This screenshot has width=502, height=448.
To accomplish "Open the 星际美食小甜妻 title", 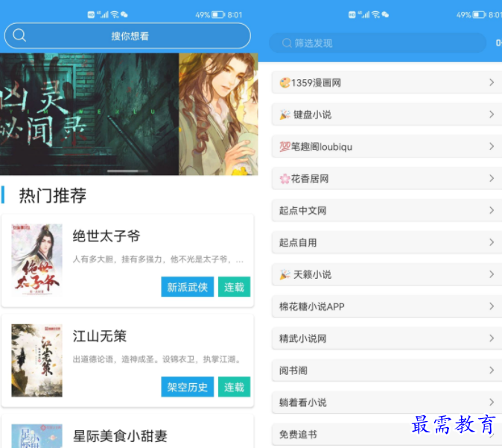I will pyautogui.click(x=120, y=436).
